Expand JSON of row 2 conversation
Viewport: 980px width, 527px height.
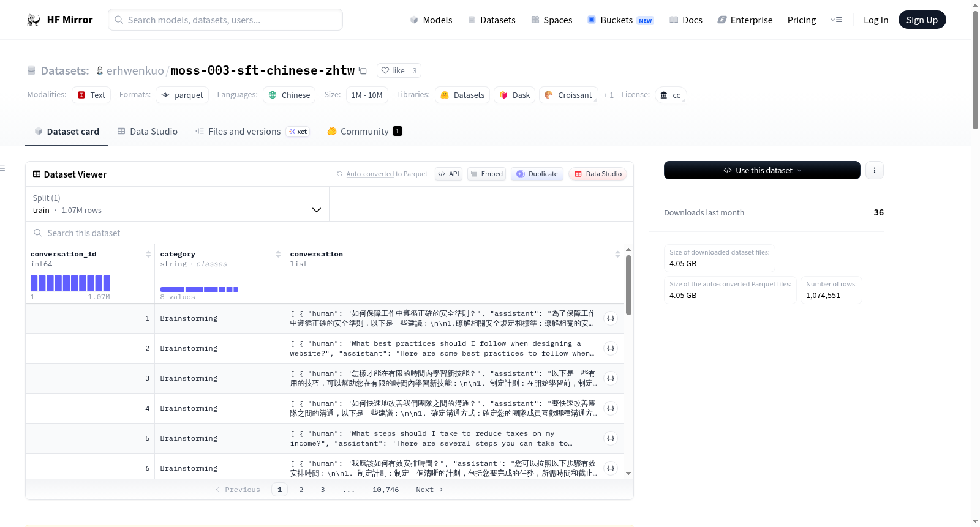click(x=611, y=348)
